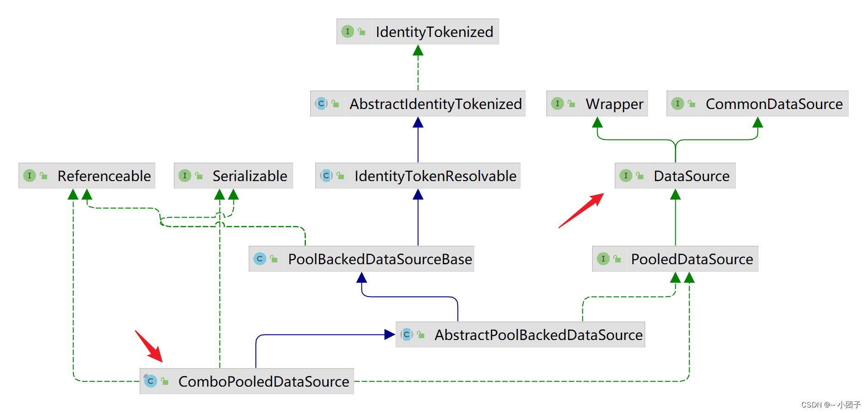Select the PoolBackedDataSourceBase class node
868x413 pixels.
[361, 259]
